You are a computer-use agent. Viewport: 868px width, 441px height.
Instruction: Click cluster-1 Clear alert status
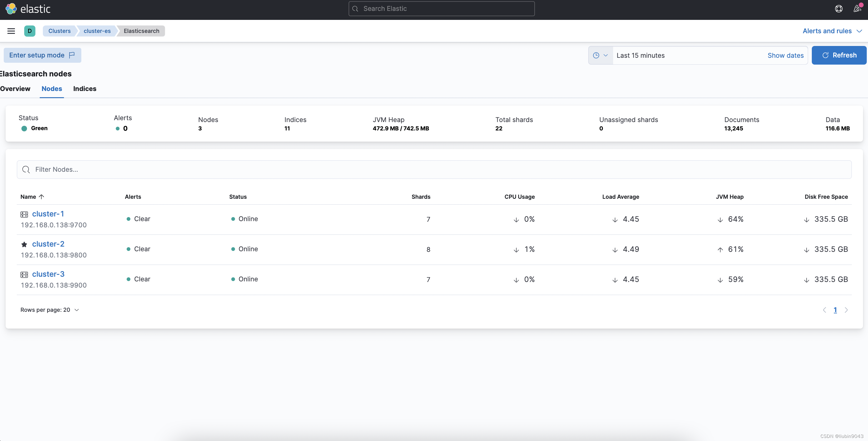click(138, 219)
